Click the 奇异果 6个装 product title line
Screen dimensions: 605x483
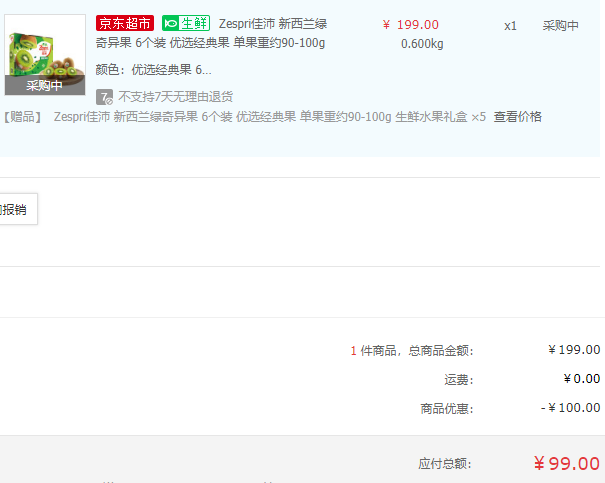pyautogui.click(x=210, y=43)
